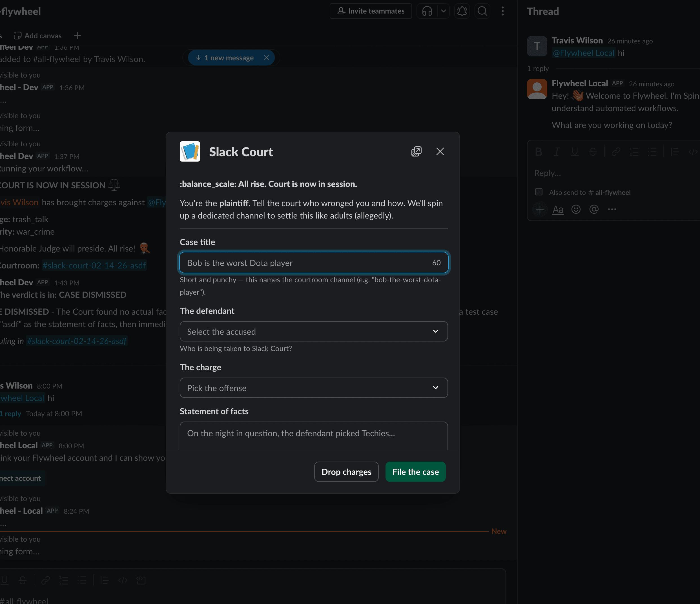This screenshot has width=700, height=604.
Task: Click Flywheel Local app avatar in thread
Action: (537, 89)
